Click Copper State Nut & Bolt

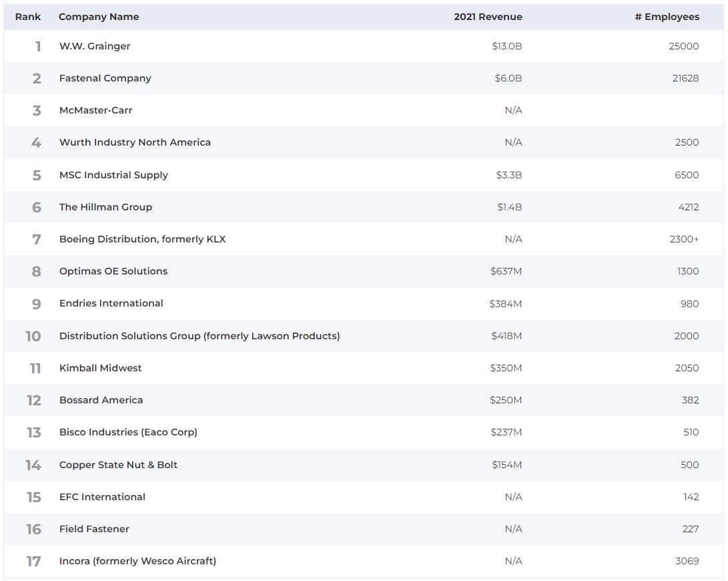(x=118, y=465)
